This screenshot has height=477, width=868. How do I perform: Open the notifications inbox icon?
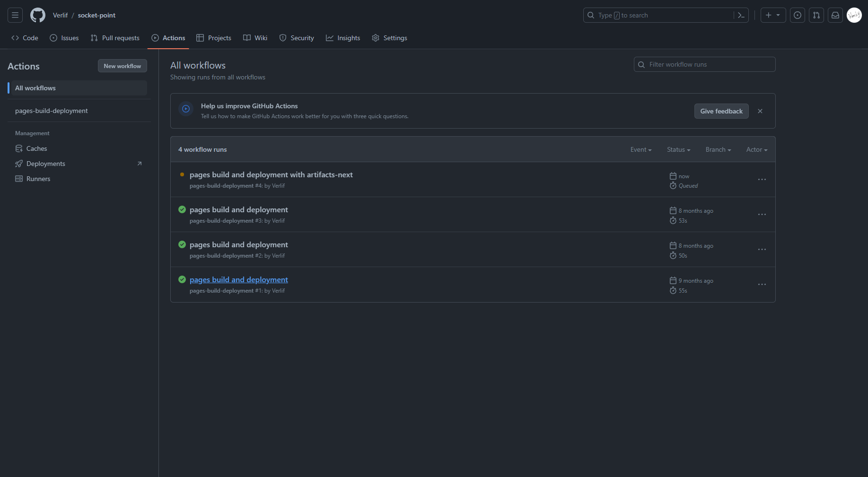835,15
